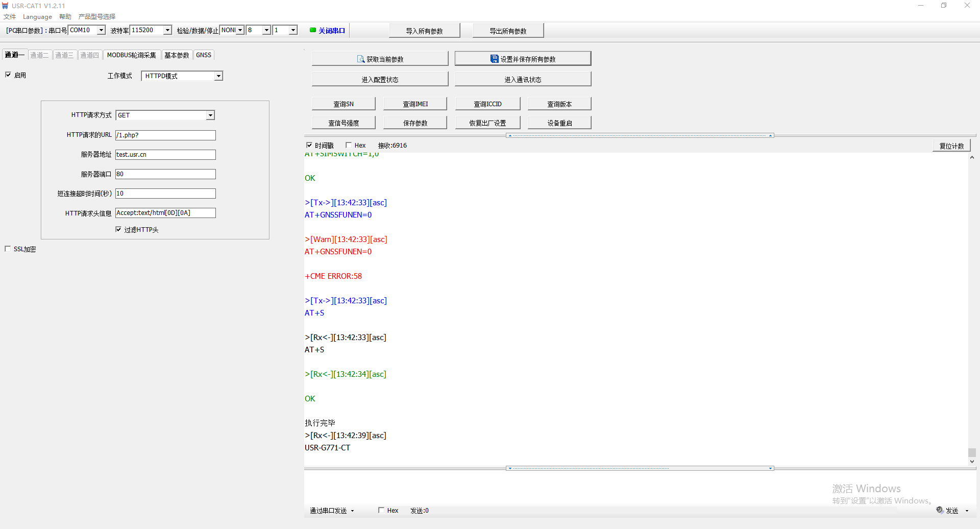The height and width of the screenshot is (529, 980).
Task: Click the green serial port status indicator
Action: (313, 30)
